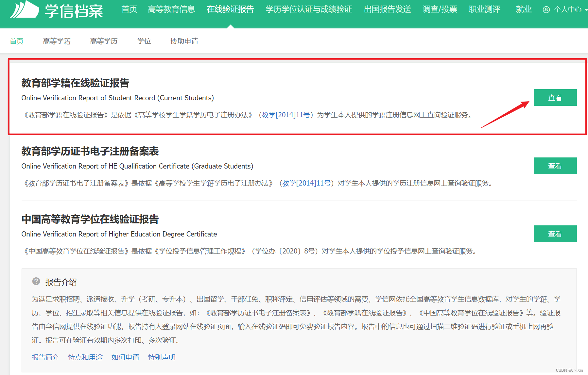Open the 特点和用途 link
The width and height of the screenshot is (588, 375).
(85, 357)
